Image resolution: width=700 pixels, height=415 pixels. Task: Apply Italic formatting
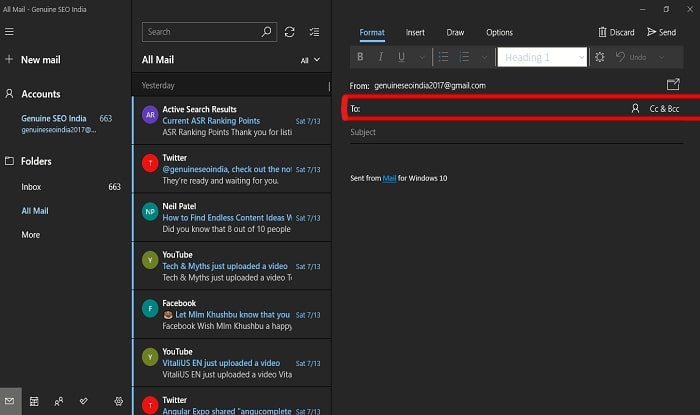[x=380, y=57]
